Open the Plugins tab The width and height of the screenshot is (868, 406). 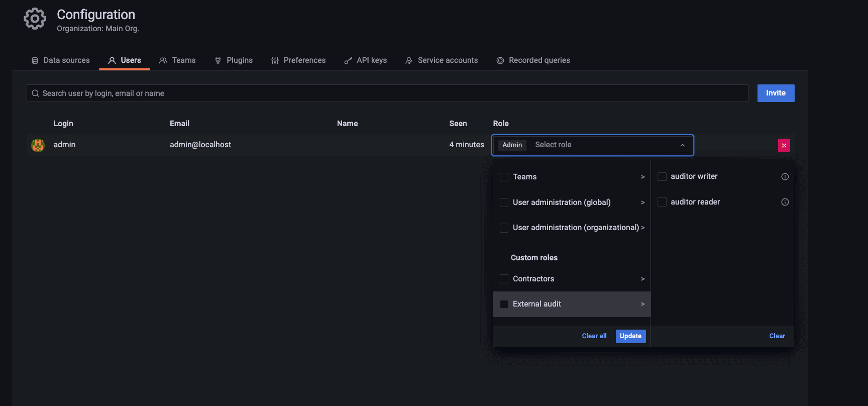[x=234, y=60]
